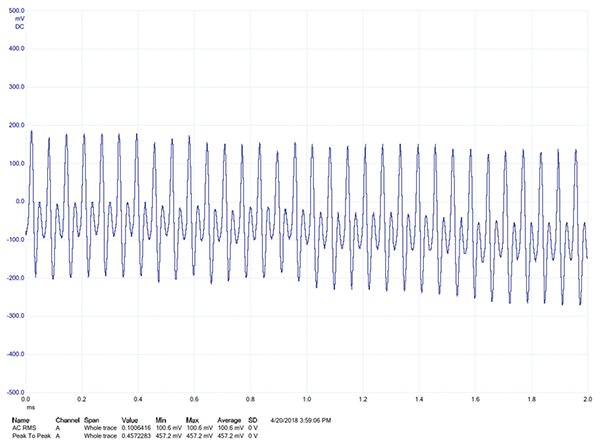600x445 pixels.
Task: Click the Name column header
Action: (19, 420)
